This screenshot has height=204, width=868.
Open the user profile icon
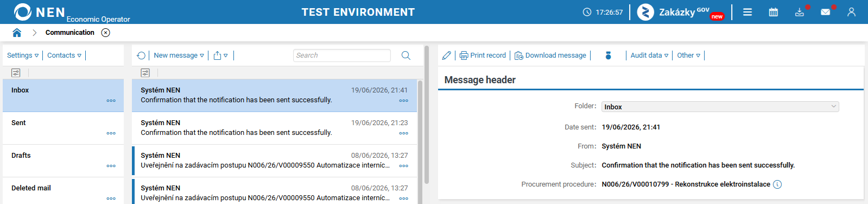tap(851, 12)
